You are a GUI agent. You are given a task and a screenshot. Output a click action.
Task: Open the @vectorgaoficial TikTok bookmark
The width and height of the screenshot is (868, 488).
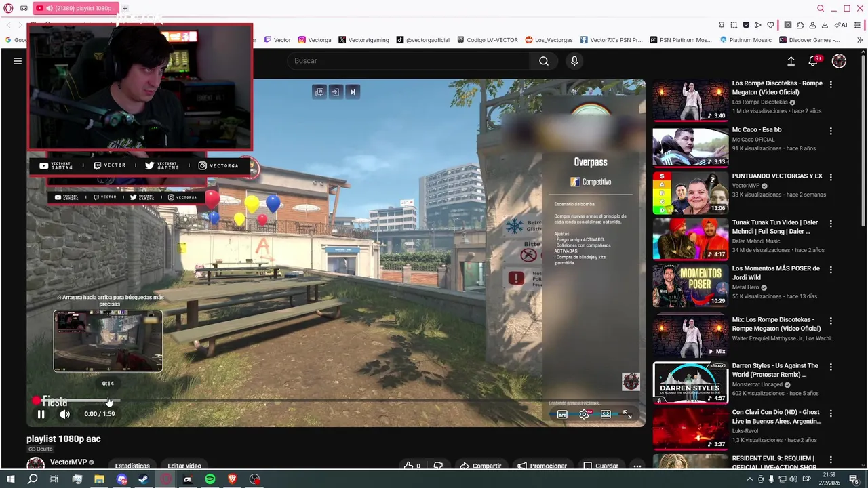(x=423, y=40)
